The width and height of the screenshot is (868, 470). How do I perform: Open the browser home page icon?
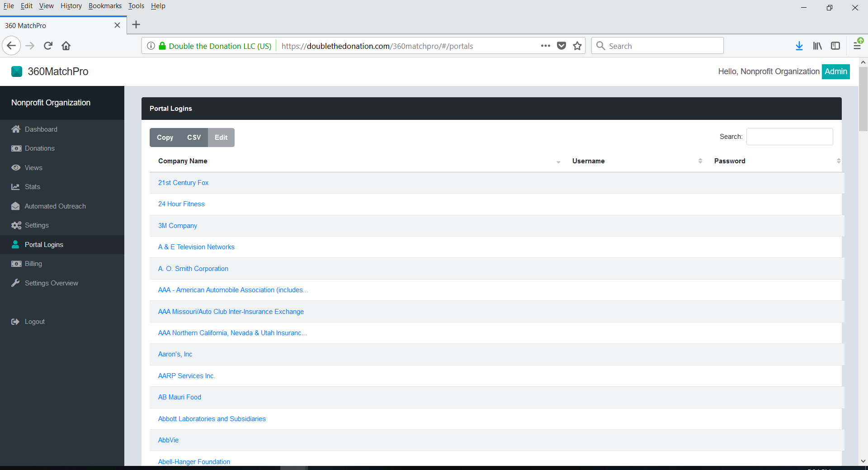[x=66, y=46]
